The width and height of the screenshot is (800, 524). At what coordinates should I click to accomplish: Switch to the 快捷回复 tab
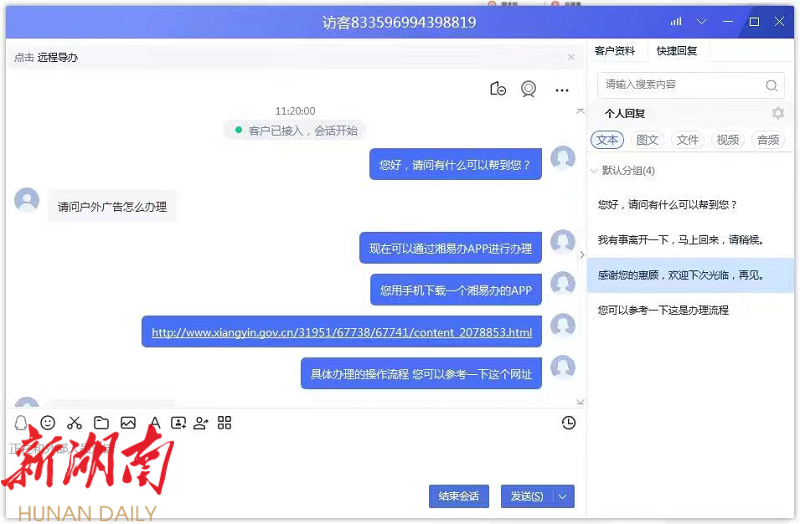click(677, 51)
